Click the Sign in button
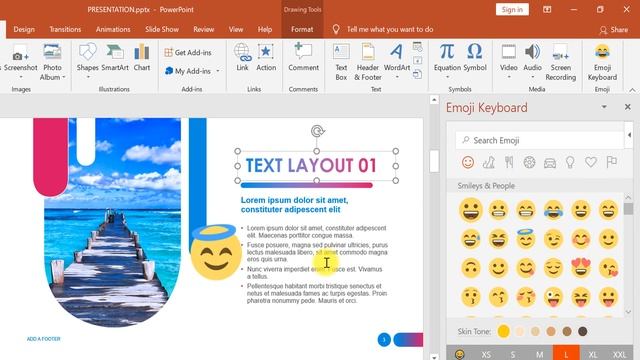640x360 pixels. [x=512, y=9]
